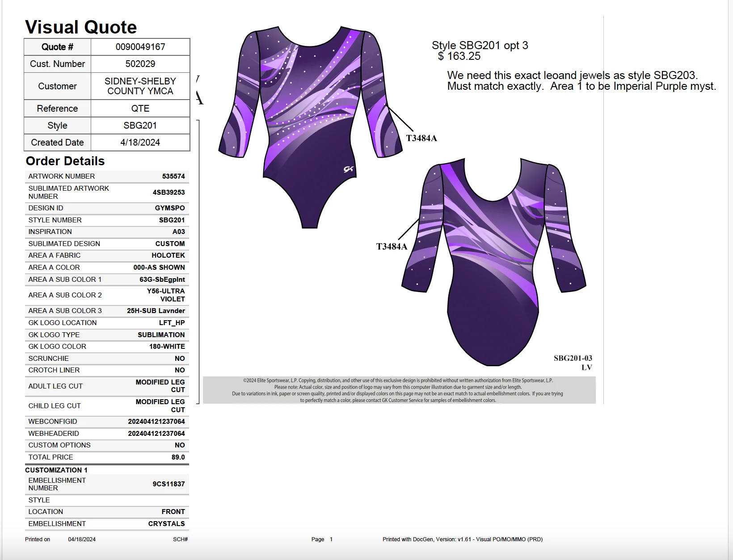The width and height of the screenshot is (733, 560).
Task: Click the CUSTOM OPTIONS row label
Action: tap(59, 445)
